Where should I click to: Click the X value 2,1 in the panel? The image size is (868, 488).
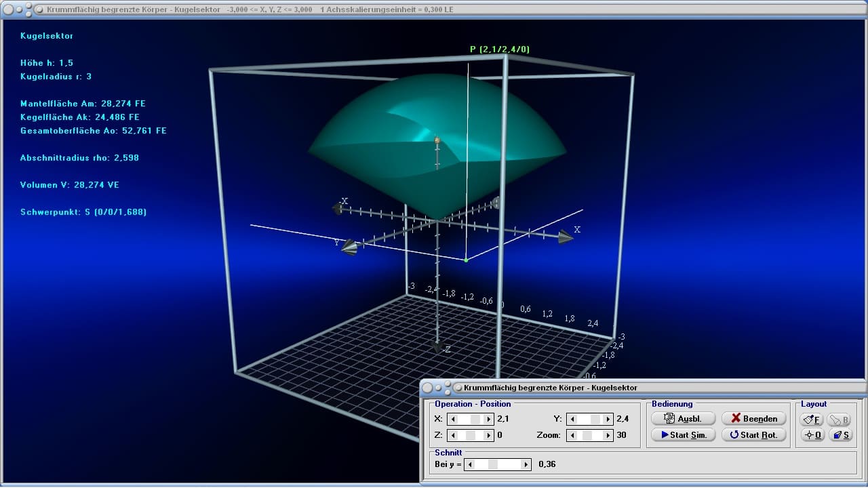pos(503,419)
